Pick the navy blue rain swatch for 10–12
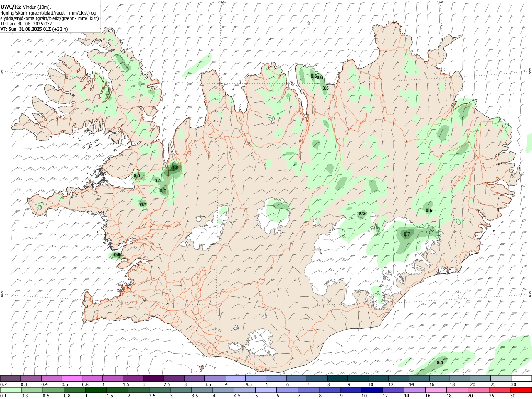The image size is (532, 399). pos(372,390)
